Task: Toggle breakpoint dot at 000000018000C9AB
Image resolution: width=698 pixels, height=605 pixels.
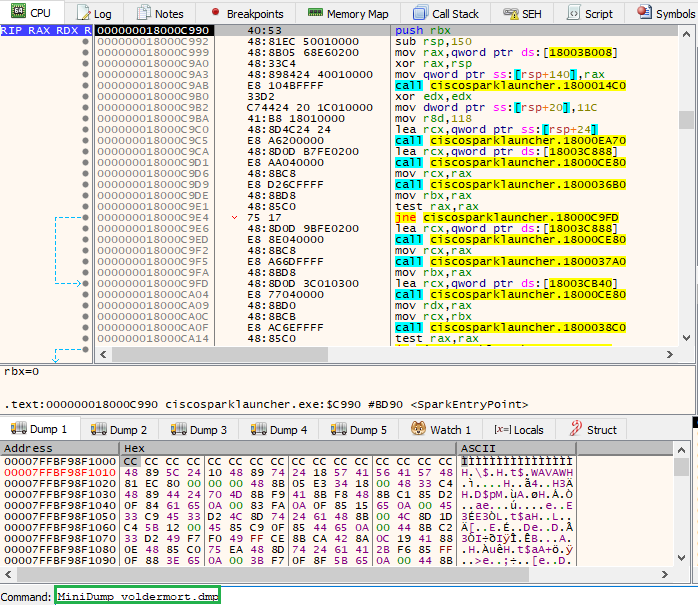Action: 85,85
